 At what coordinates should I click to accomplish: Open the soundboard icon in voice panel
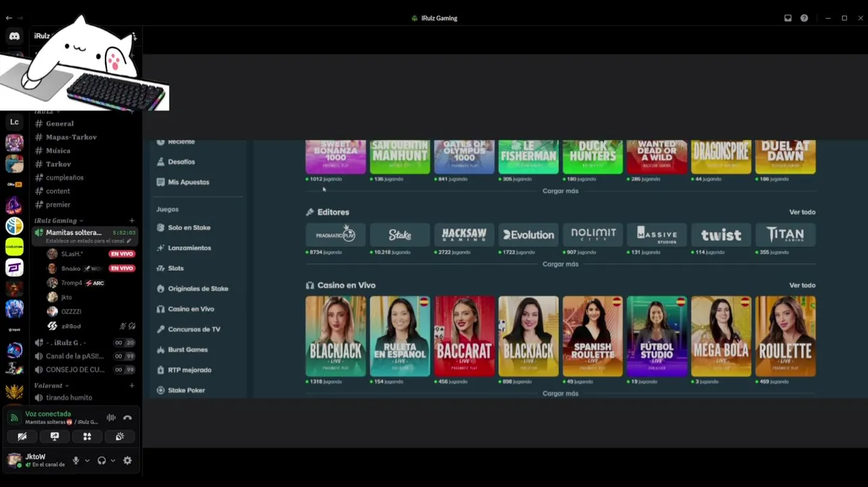point(120,436)
